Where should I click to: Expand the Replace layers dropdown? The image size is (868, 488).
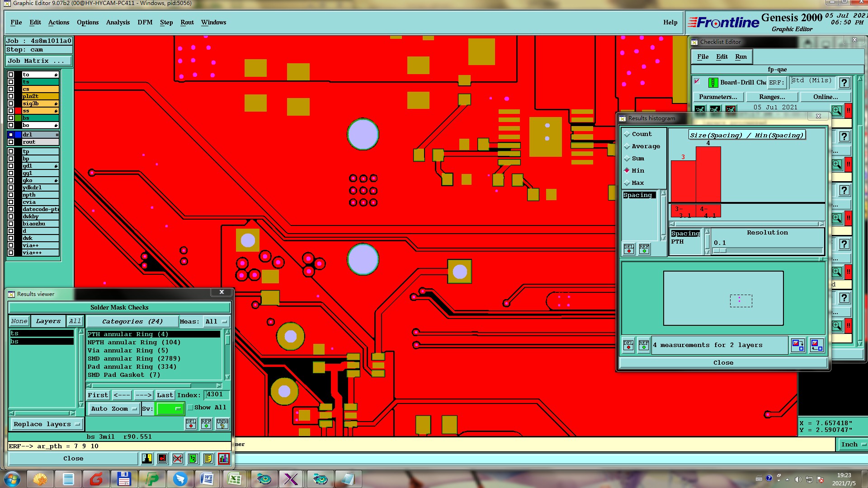pos(46,424)
